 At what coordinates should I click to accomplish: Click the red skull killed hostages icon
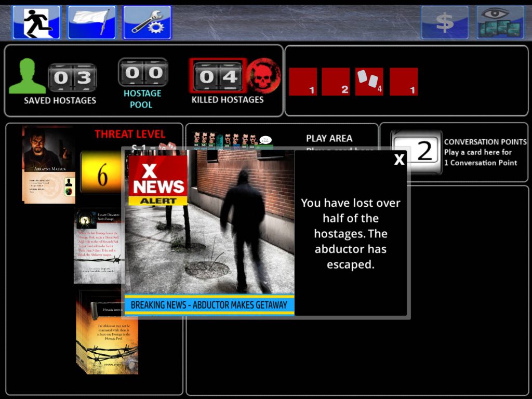(x=263, y=75)
